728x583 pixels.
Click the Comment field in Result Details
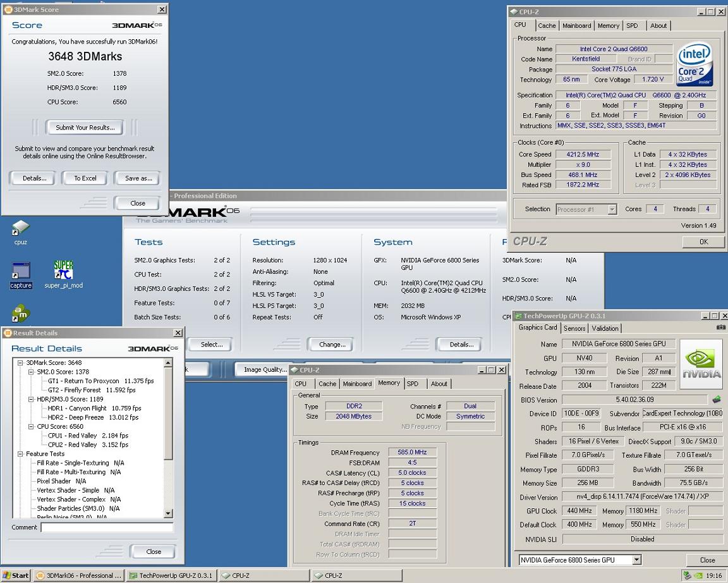(107, 527)
